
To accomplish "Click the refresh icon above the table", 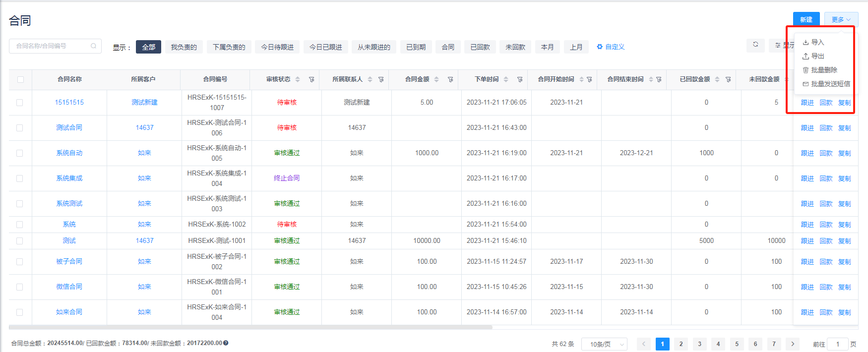I will click(755, 45).
